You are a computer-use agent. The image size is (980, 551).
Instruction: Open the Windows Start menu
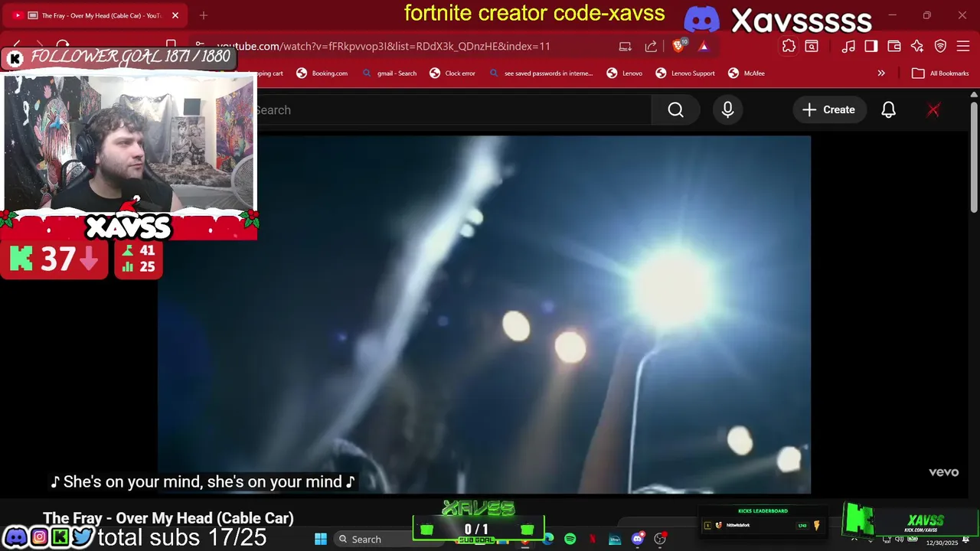[321, 539]
